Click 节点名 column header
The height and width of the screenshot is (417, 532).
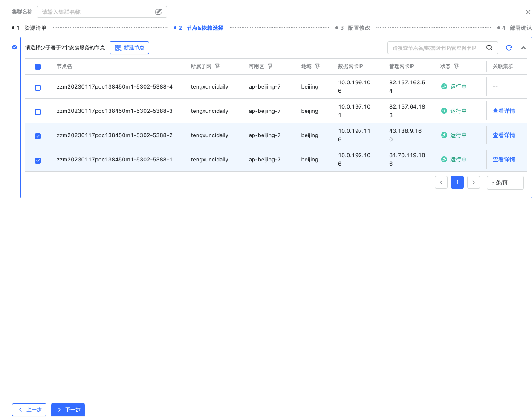click(64, 66)
